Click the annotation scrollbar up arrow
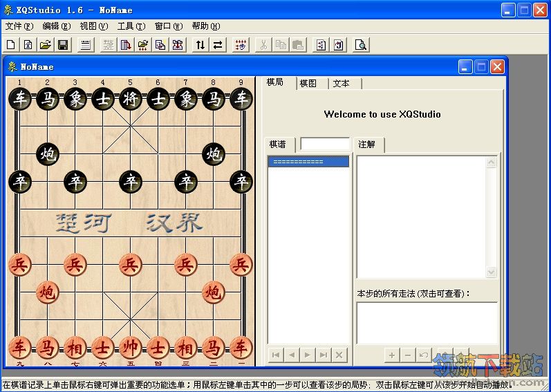This screenshot has height=392, width=551. click(x=491, y=162)
